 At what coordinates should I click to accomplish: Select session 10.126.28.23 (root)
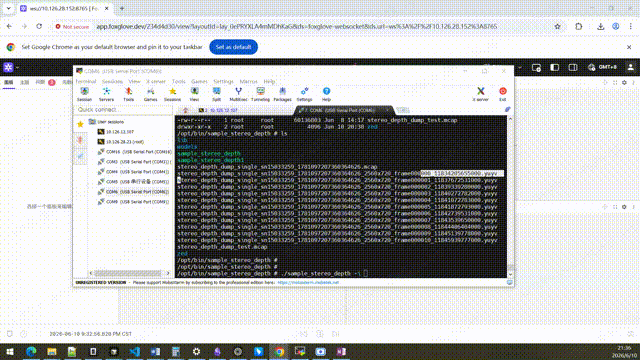coord(121,142)
